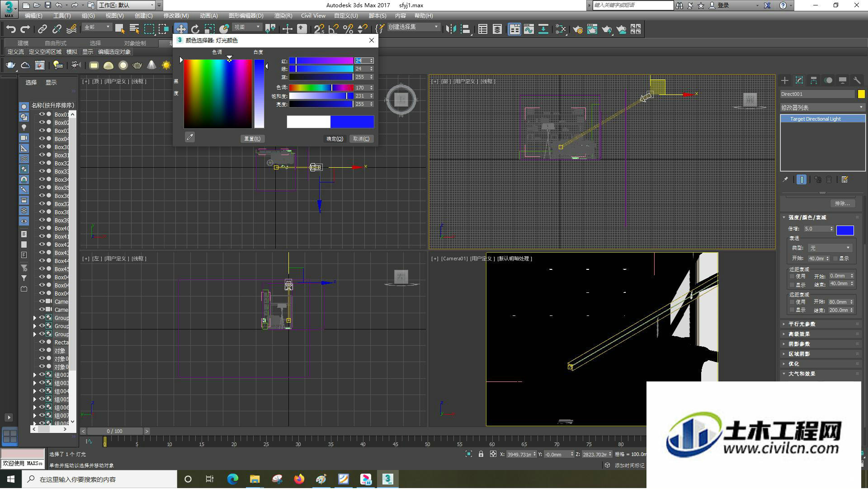Expand the 组002 tree node
Image resolution: width=868 pixels, height=489 pixels.
35,375
